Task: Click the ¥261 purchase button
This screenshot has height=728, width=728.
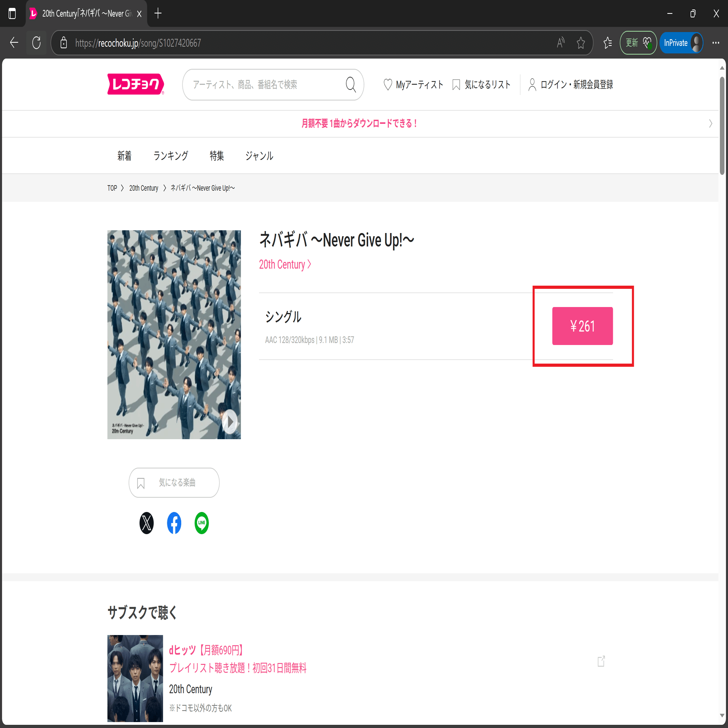Action: point(582,326)
